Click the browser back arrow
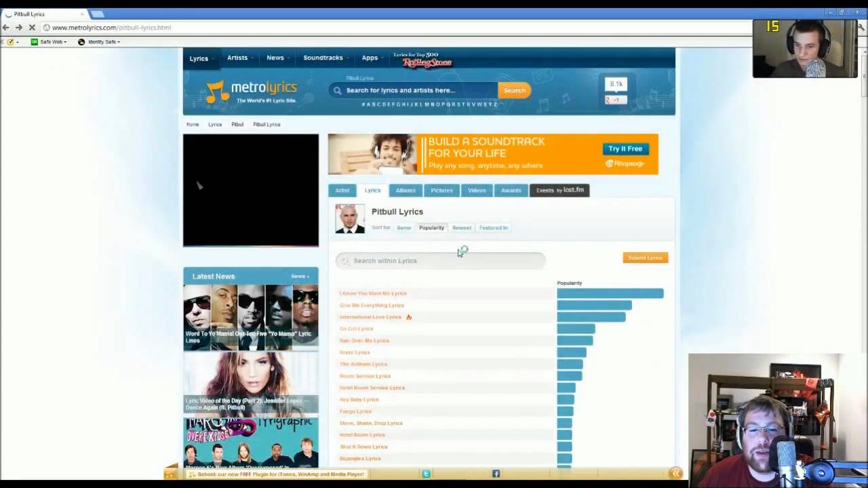868x488 pixels. pos(6,28)
